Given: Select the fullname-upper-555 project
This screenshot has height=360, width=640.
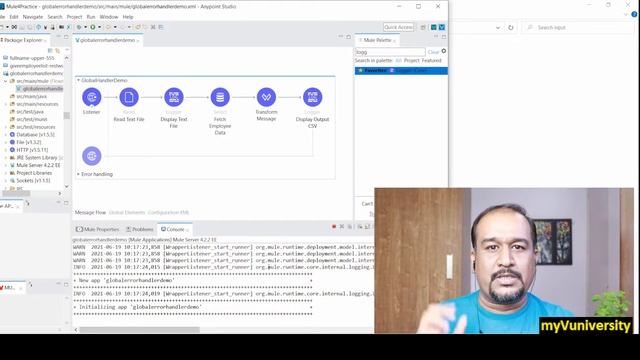Looking at the screenshot, I should 32,58.
